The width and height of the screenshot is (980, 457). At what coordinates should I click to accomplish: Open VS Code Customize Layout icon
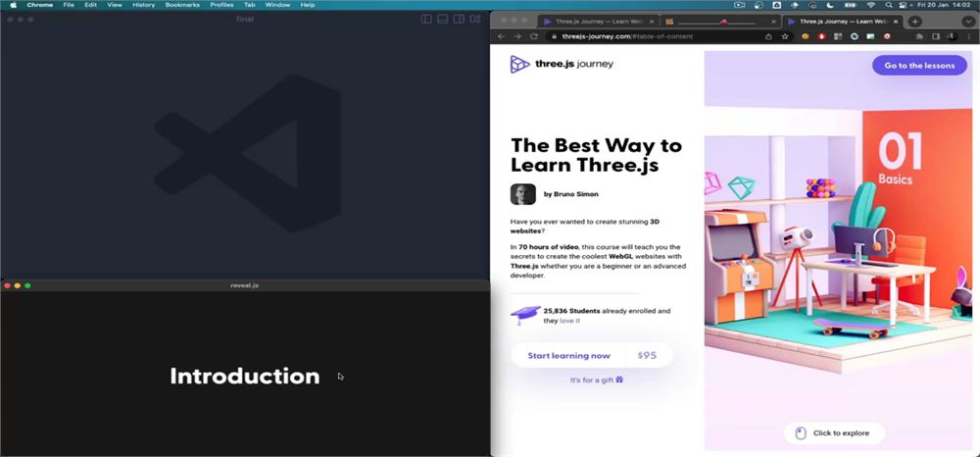475,19
